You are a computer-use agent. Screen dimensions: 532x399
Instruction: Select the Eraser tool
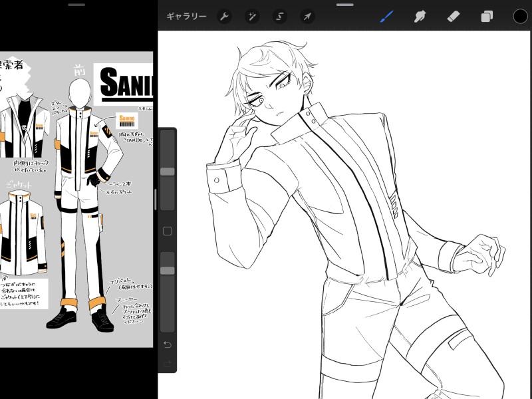(x=454, y=16)
